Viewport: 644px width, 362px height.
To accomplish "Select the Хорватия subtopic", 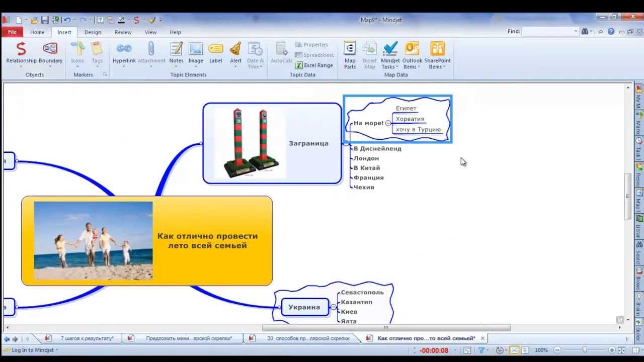I will 410,119.
